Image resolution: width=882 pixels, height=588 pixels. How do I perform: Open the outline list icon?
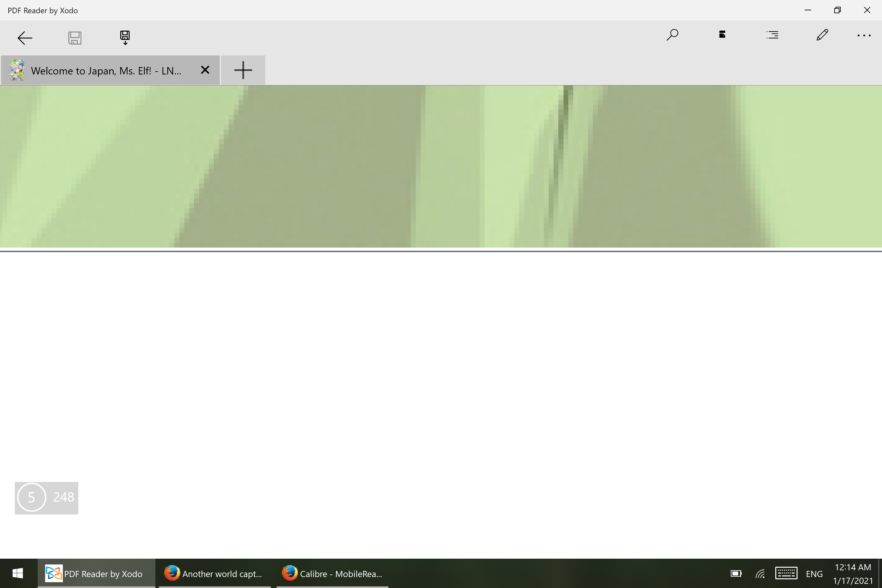tap(772, 35)
